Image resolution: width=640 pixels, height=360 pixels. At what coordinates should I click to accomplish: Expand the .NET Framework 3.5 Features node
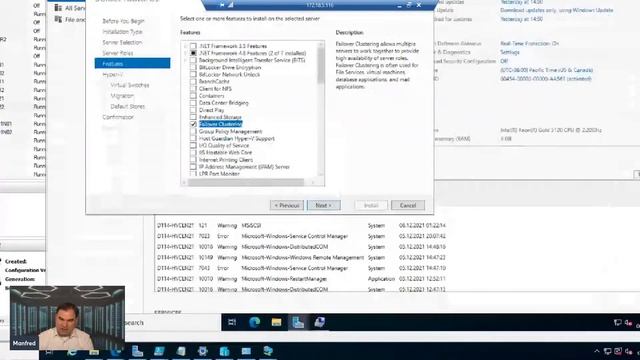pos(186,46)
